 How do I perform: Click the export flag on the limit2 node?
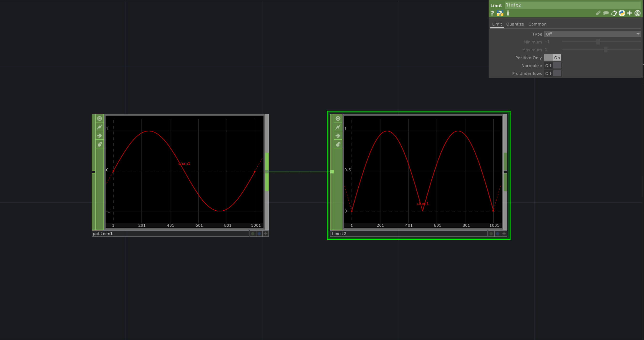(338, 135)
